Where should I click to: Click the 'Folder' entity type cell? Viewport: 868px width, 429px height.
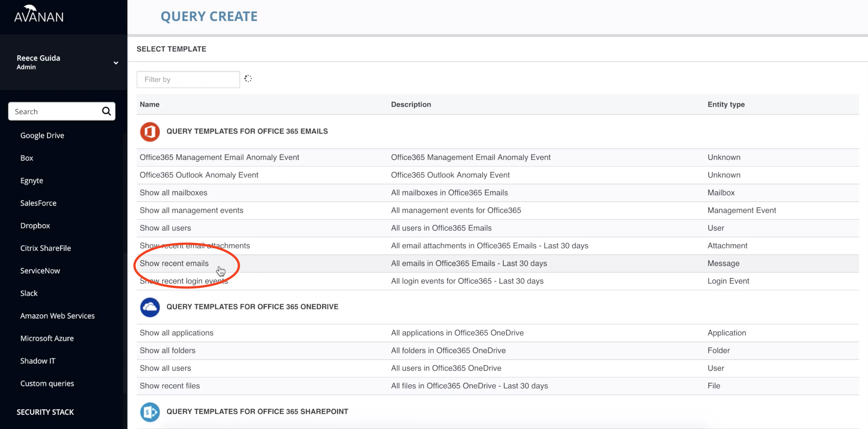coord(718,351)
